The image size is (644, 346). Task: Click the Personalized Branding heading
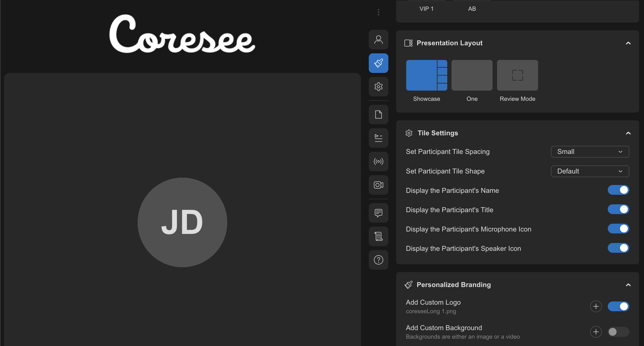click(x=453, y=285)
